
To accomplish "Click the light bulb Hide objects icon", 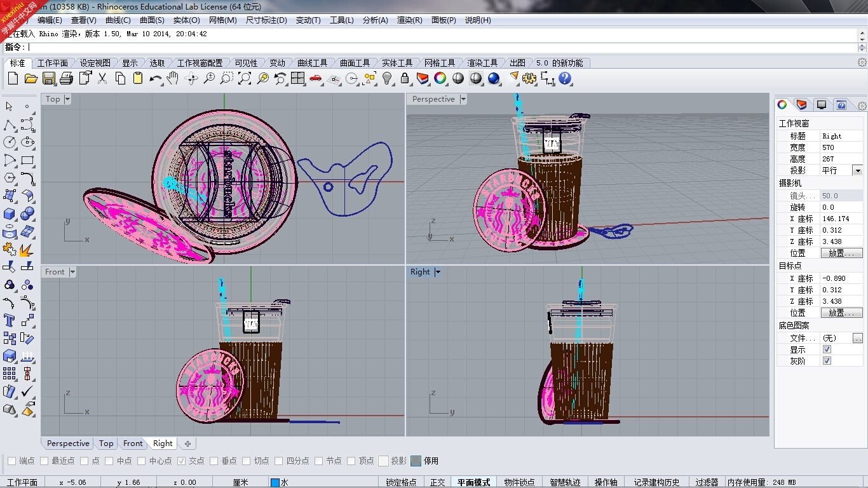I will pos(387,78).
